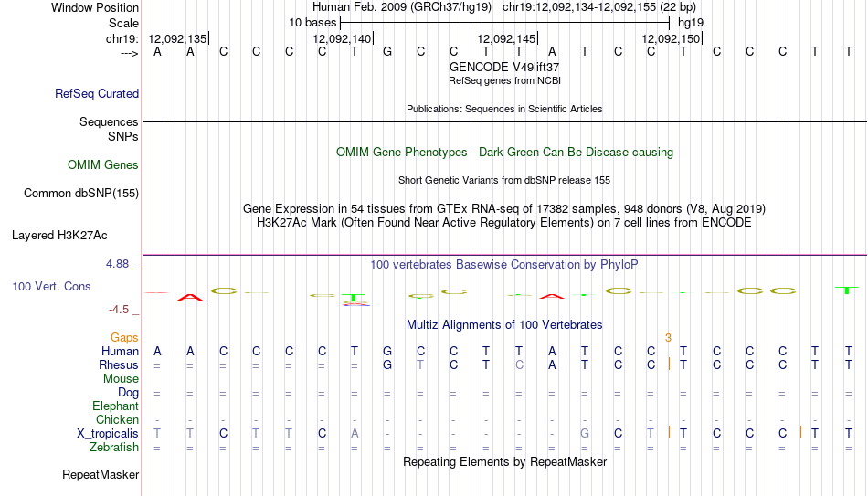
Task: Click the RefSeq genes from NCBI title
Action: pos(505,80)
